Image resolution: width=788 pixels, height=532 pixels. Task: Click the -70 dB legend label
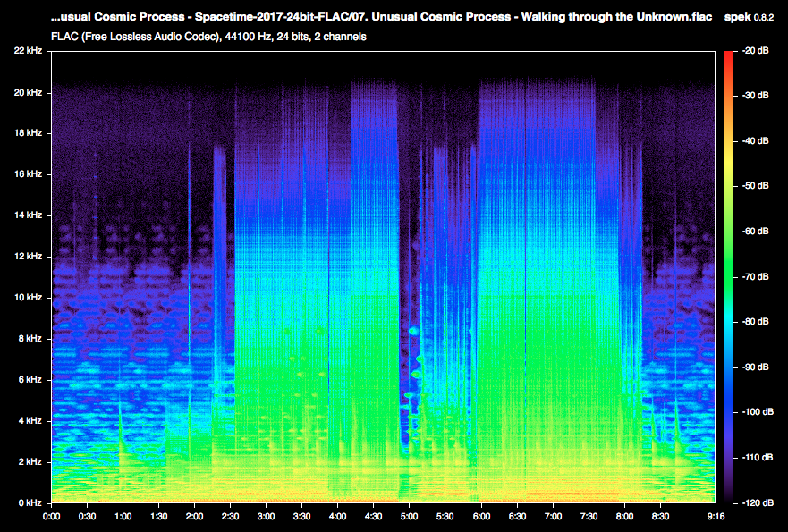(x=755, y=277)
